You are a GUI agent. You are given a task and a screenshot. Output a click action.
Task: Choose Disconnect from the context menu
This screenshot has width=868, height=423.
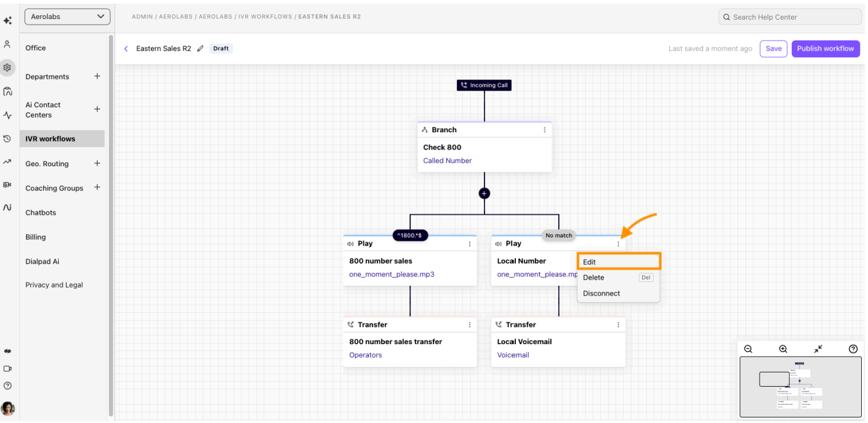pos(601,293)
